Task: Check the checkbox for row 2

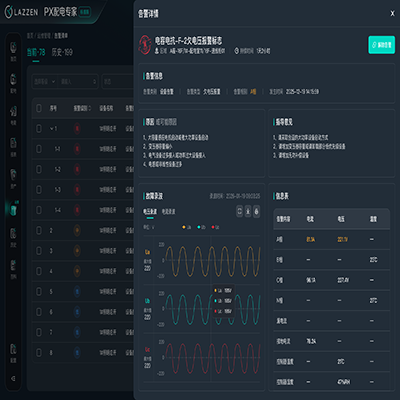Action: tap(39, 230)
